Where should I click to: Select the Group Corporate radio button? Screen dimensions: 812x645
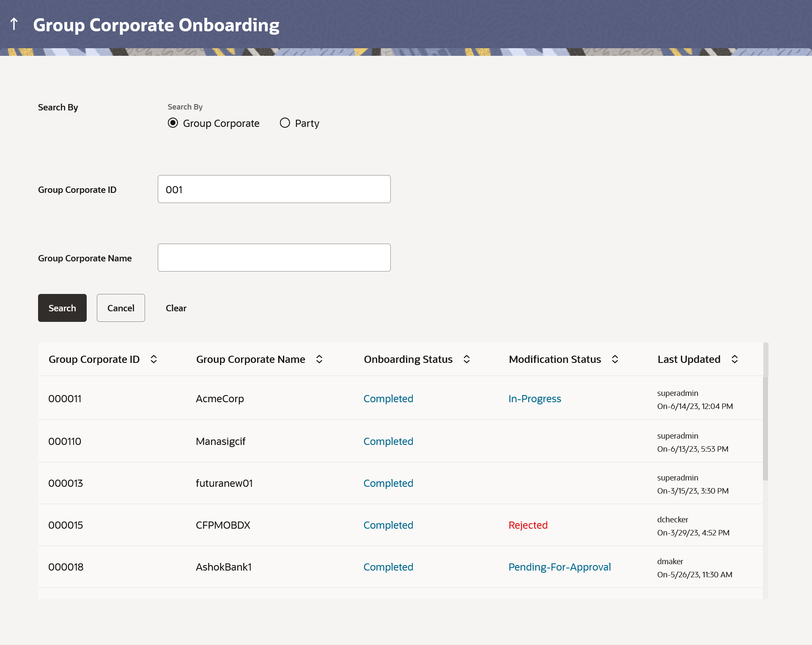[x=173, y=123]
